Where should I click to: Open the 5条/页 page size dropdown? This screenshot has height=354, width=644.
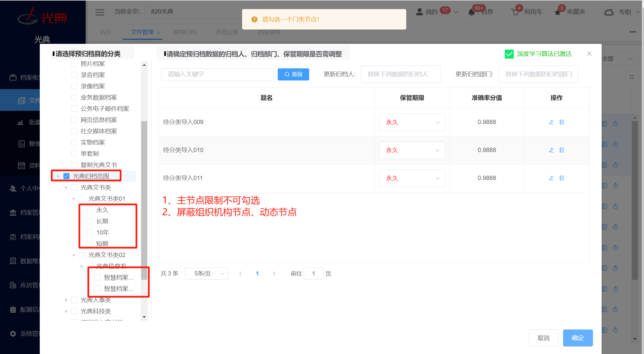(x=206, y=274)
